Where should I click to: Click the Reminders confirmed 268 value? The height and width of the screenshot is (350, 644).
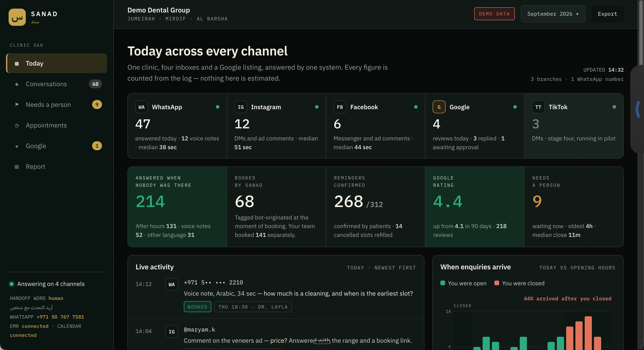(x=349, y=201)
